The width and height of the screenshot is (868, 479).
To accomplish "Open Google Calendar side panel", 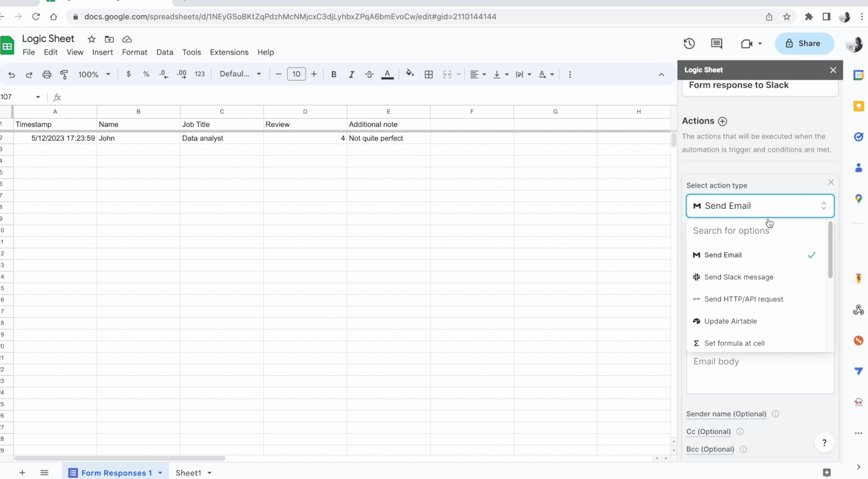I will point(859,75).
